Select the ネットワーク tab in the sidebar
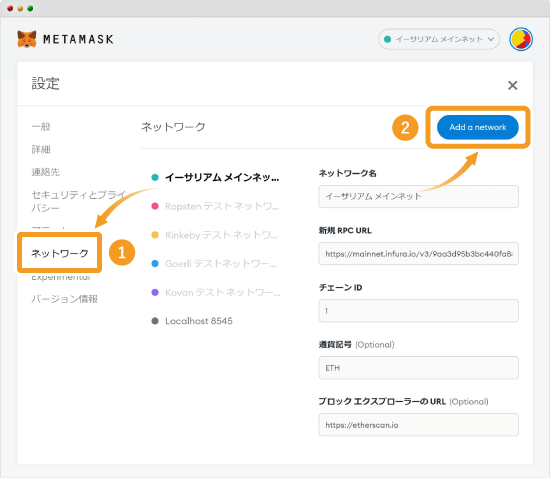550x478 pixels. point(60,253)
